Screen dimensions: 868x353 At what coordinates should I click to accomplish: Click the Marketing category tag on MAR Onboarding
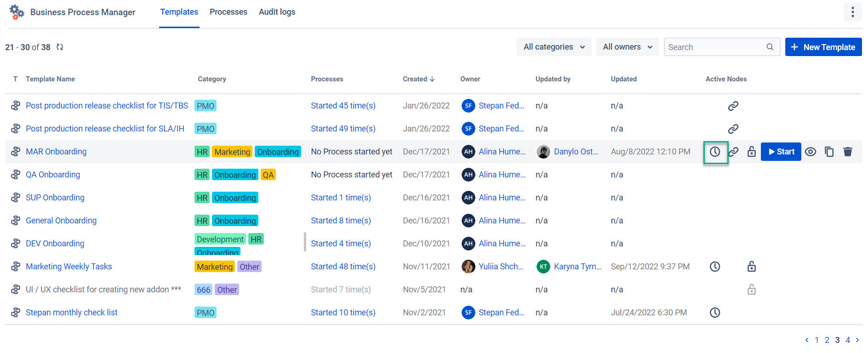[x=232, y=152]
